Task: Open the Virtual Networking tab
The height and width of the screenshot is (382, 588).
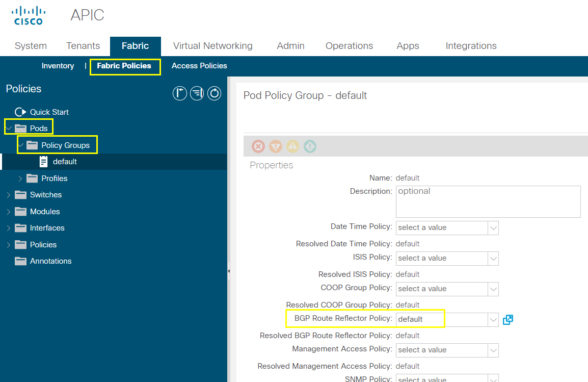Action: tap(212, 46)
